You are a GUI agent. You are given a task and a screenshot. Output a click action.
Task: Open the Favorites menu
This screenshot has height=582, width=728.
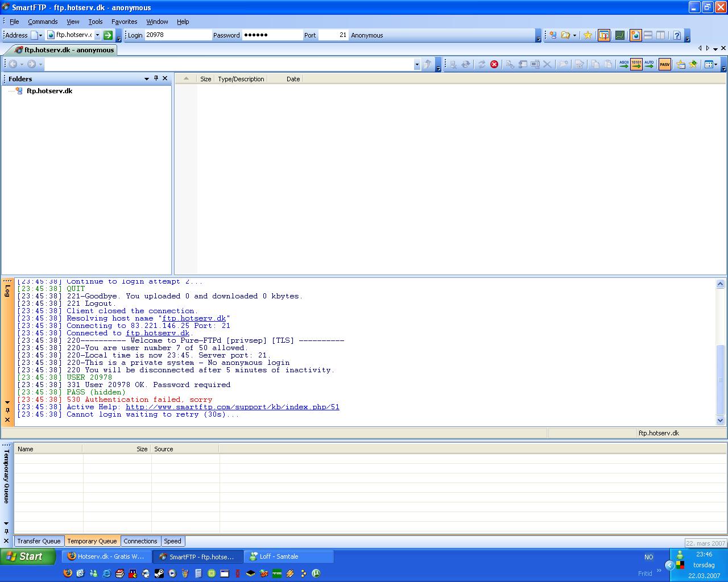(x=124, y=22)
